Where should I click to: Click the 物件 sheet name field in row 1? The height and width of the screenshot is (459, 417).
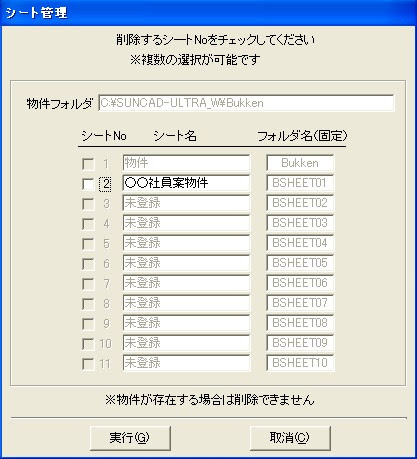(x=186, y=163)
